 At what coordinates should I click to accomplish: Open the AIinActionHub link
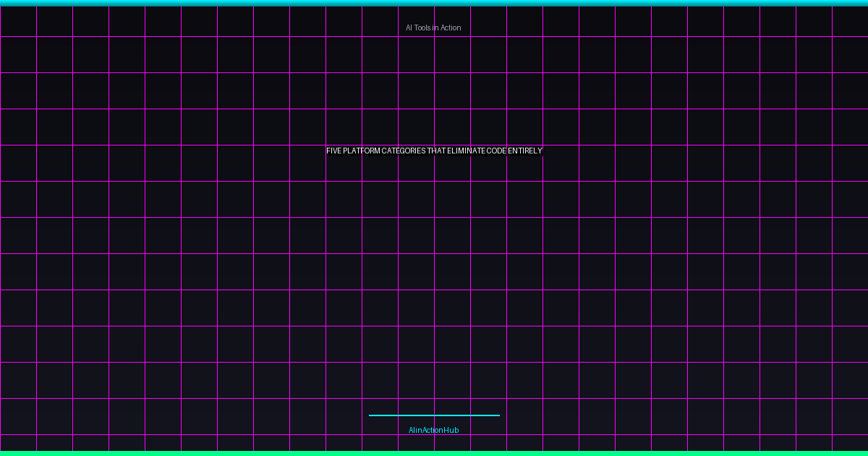tap(433, 430)
